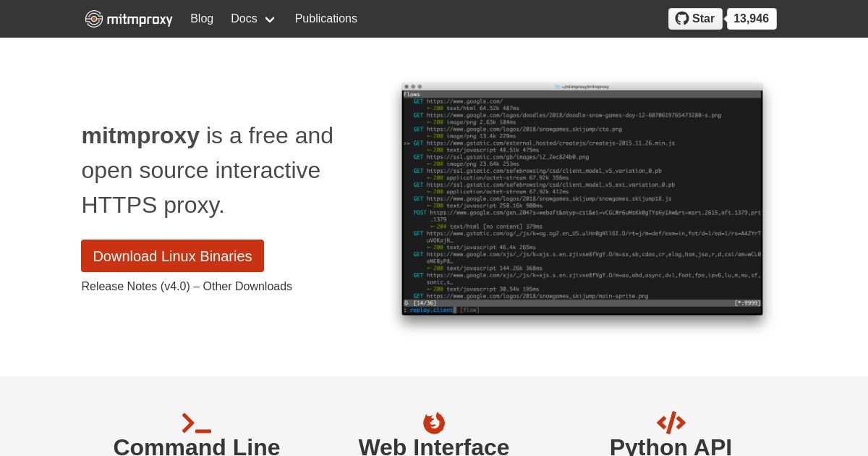
Task: Click the Web Interface heading
Action: click(434, 447)
